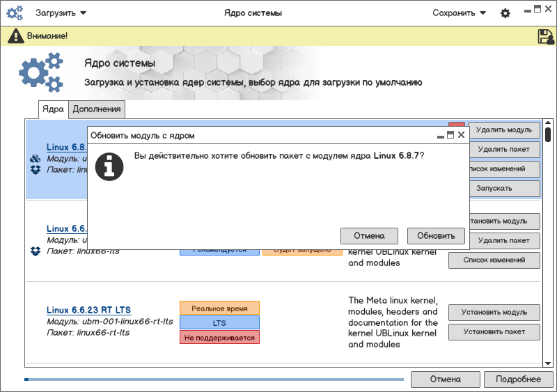Open the Linux 6.6.23 RT LTS link
This screenshot has width=557, height=392.
[x=89, y=310]
